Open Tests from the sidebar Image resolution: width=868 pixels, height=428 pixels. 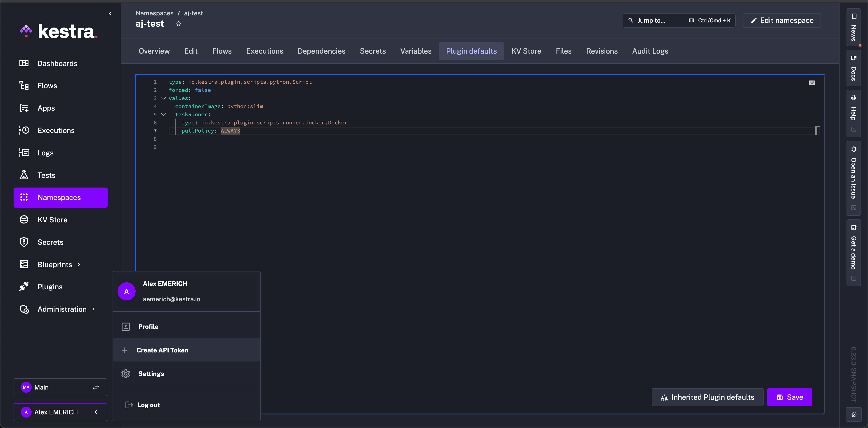46,175
